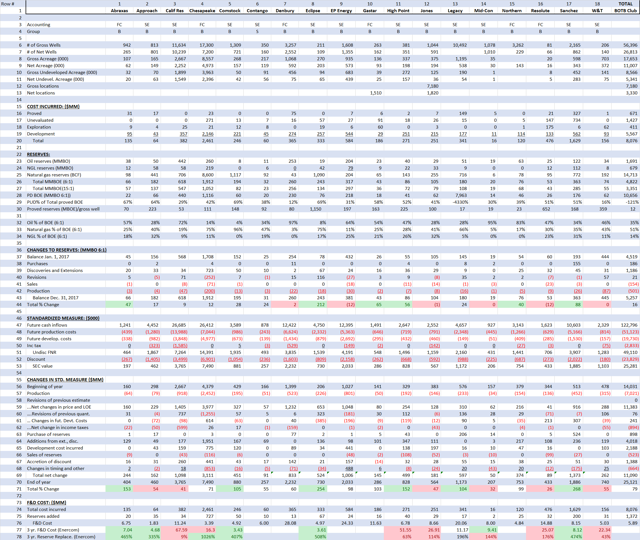Select the 'Future cash inflows' label
This screenshot has height=540, width=640.
pyautogui.click(x=47, y=325)
